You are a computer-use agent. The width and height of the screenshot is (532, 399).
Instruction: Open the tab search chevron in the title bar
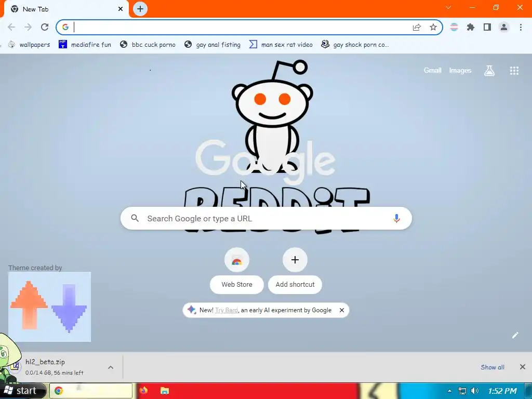tap(448, 7)
